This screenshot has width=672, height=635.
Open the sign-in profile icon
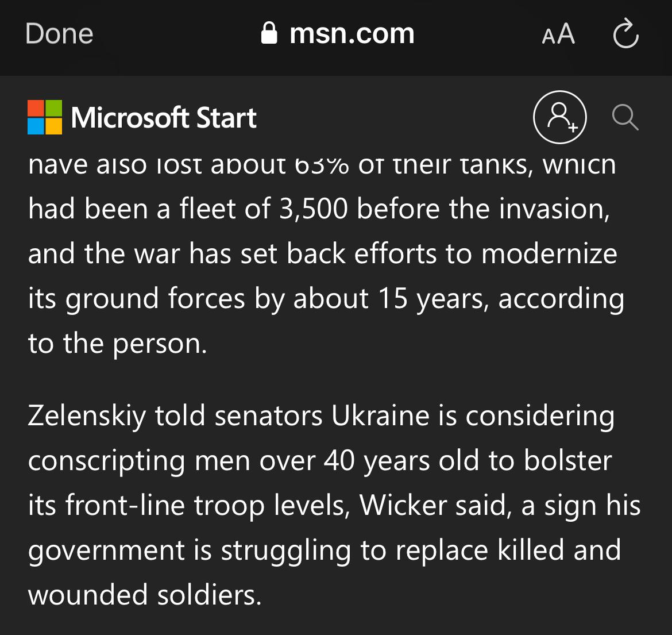560,117
